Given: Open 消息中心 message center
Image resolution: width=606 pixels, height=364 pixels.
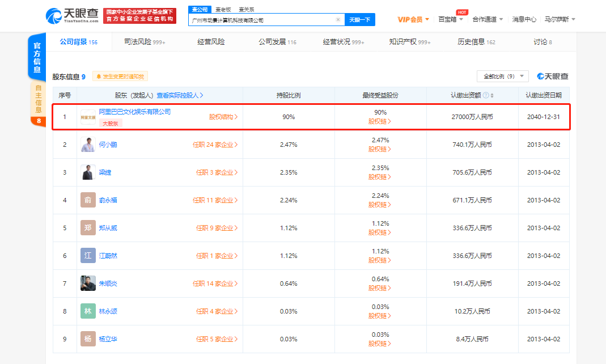Looking at the screenshot, I should coord(524,19).
